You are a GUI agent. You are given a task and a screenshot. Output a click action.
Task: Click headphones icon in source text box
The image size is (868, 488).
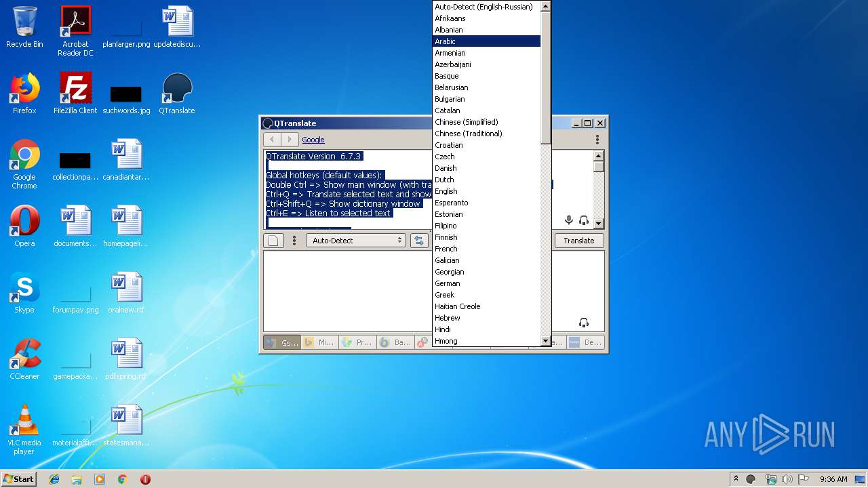point(584,220)
